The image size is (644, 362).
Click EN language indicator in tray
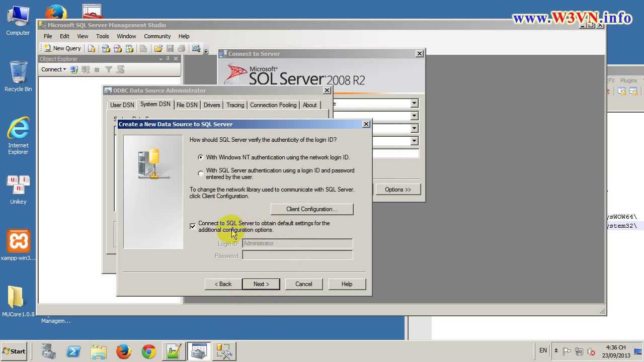(x=543, y=350)
